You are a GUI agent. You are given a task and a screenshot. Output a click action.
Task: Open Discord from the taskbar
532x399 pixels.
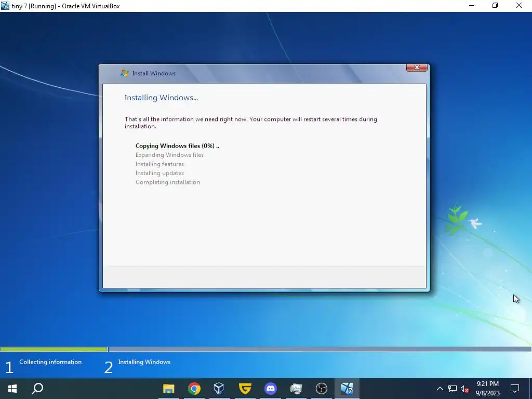pos(270,389)
